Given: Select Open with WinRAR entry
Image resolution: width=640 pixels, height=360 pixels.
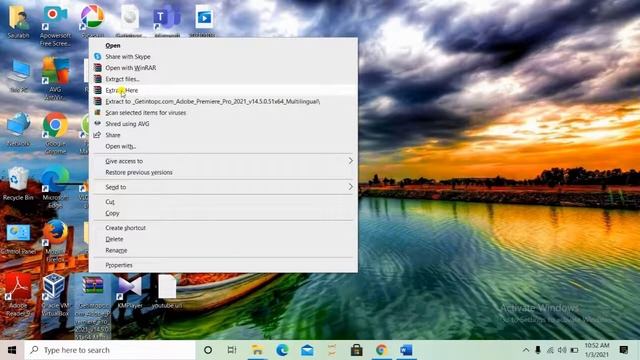Looking at the screenshot, I should [x=223, y=68].
